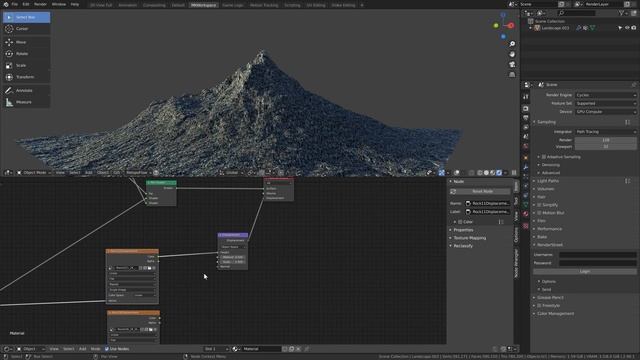Image resolution: width=640 pixels, height=360 pixels.
Task: Click the zoom magnifier viewport gizmo
Action: [x=512, y=44]
